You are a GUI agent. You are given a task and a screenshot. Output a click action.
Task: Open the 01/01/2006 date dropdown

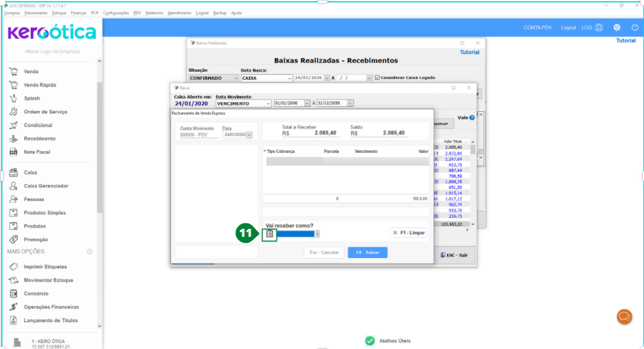pyautogui.click(x=307, y=104)
